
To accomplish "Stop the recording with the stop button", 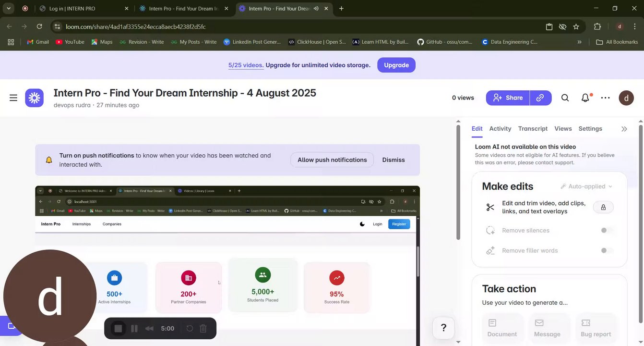I will (x=118, y=329).
